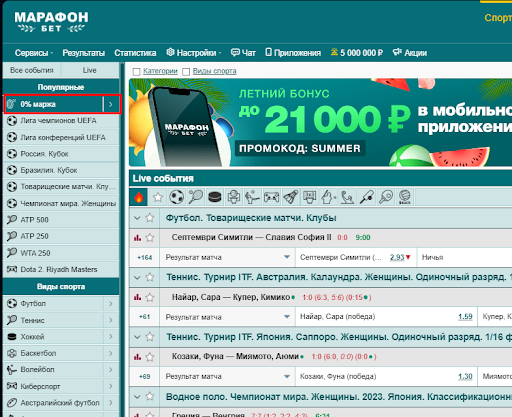Screen dimensions: 512x417
Task: Select the 1.30 odds for Козаки, Фуна
Action: pos(465,376)
